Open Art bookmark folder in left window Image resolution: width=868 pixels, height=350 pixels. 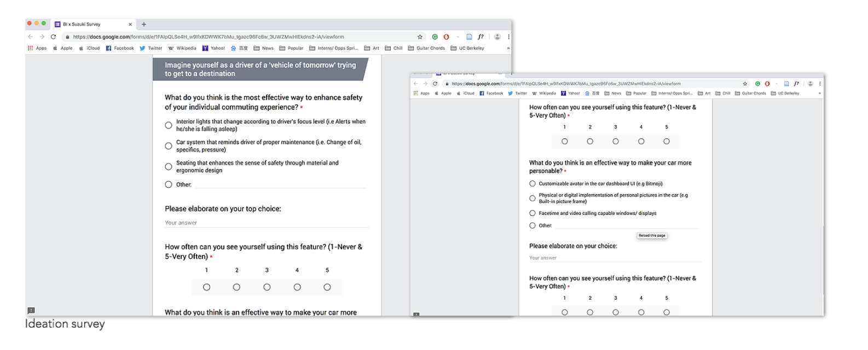pyautogui.click(x=372, y=48)
